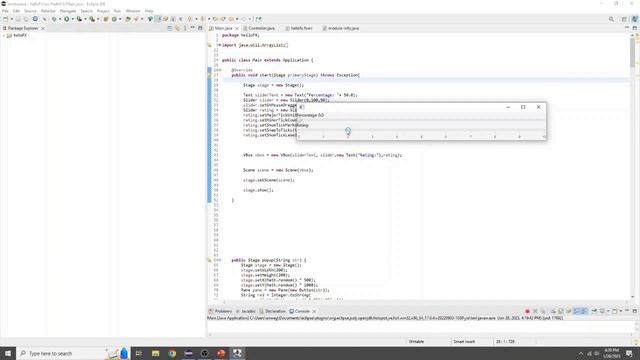Screen dimensions: 640x360
Task: Switch to the hellofx.fxml editor tab
Action: [x=301, y=28]
